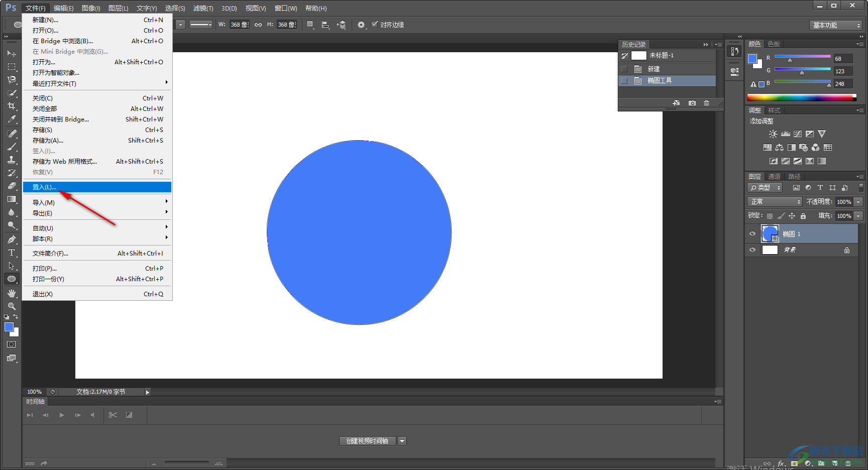Click the color spectrum ramp
868x470 pixels.
tap(801, 97)
